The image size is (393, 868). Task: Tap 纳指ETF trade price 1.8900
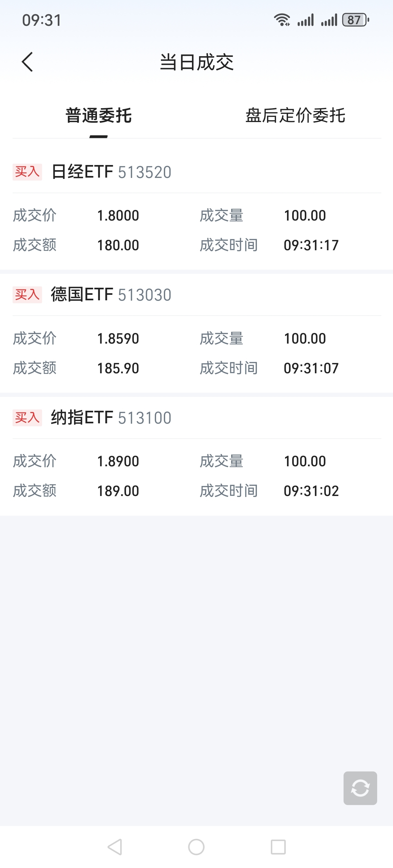(118, 461)
